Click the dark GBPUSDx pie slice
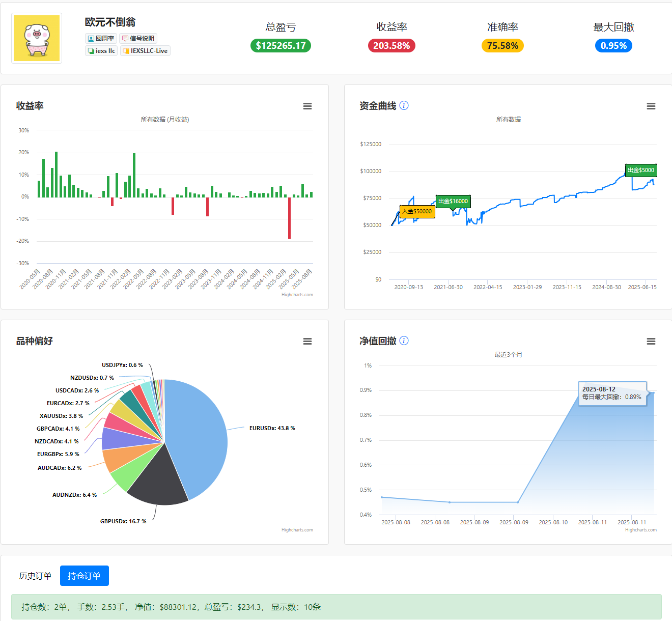672x621 pixels. pos(159,478)
